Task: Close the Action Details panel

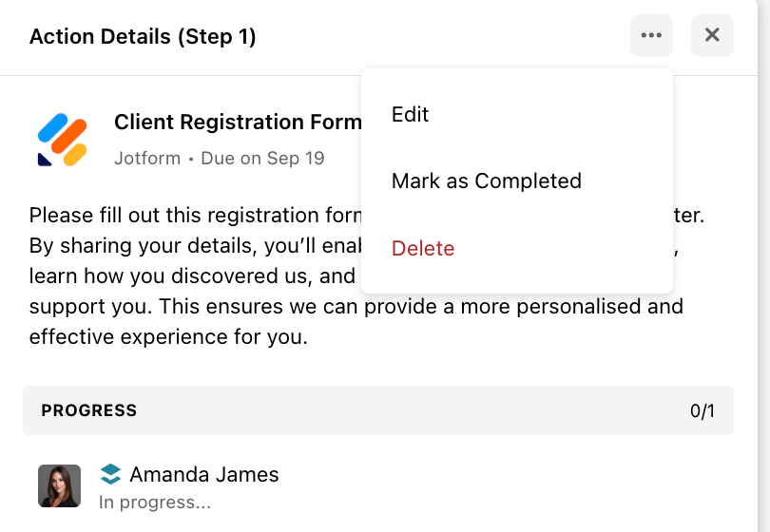Action: pyautogui.click(x=712, y=36)
